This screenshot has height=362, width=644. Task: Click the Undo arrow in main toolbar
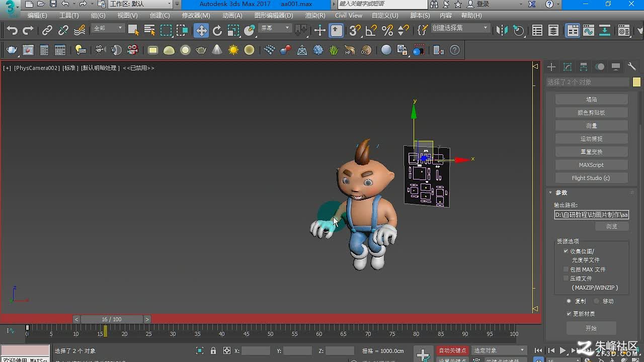(12, 31)
